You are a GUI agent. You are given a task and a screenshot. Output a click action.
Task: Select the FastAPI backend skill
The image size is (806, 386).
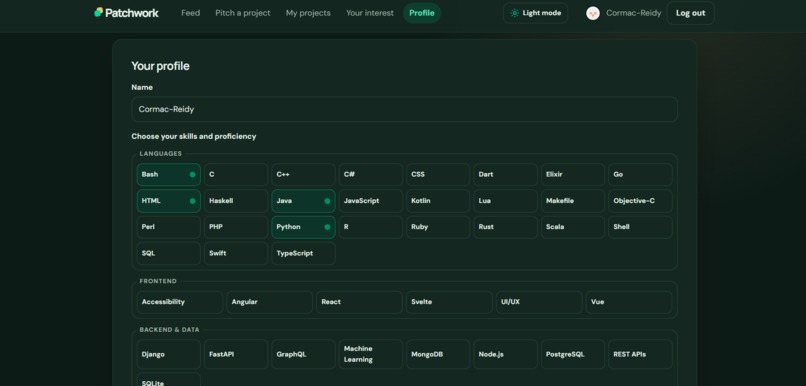click(x=236, y=354)
